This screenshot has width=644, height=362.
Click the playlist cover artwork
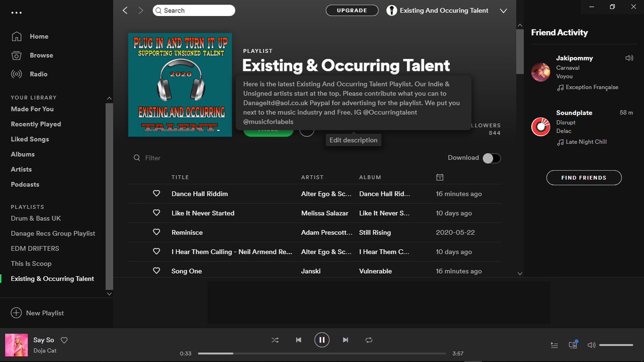pyautogui.click(x=180, y=85)
